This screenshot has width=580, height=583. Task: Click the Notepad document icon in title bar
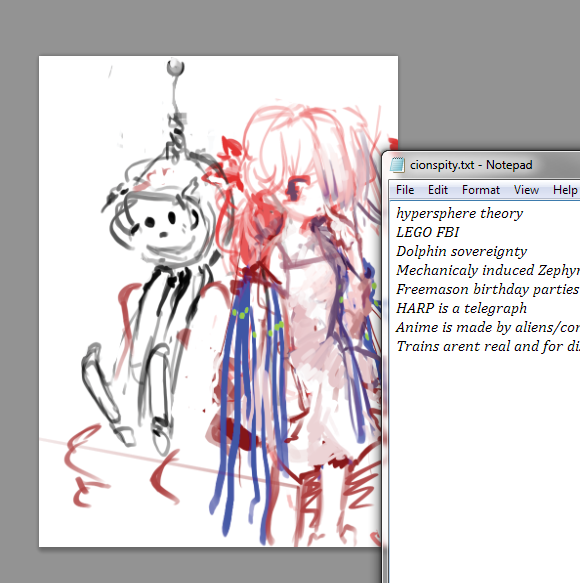397,165
